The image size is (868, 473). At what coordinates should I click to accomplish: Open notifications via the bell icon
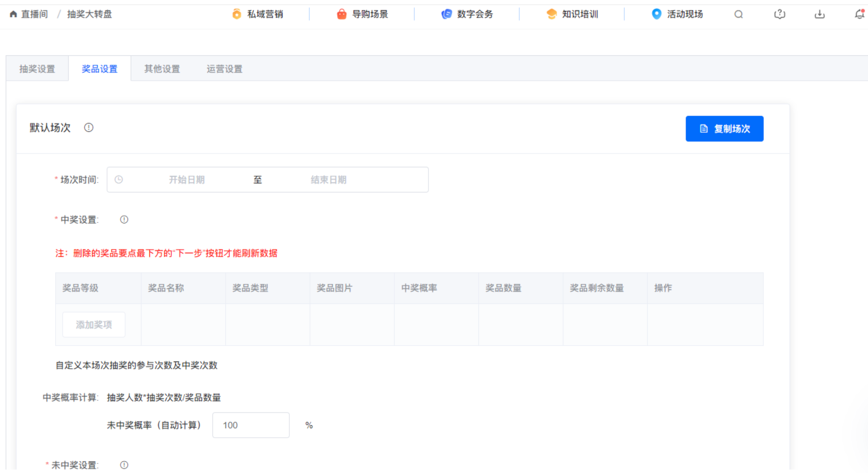[x=859, y=15]
